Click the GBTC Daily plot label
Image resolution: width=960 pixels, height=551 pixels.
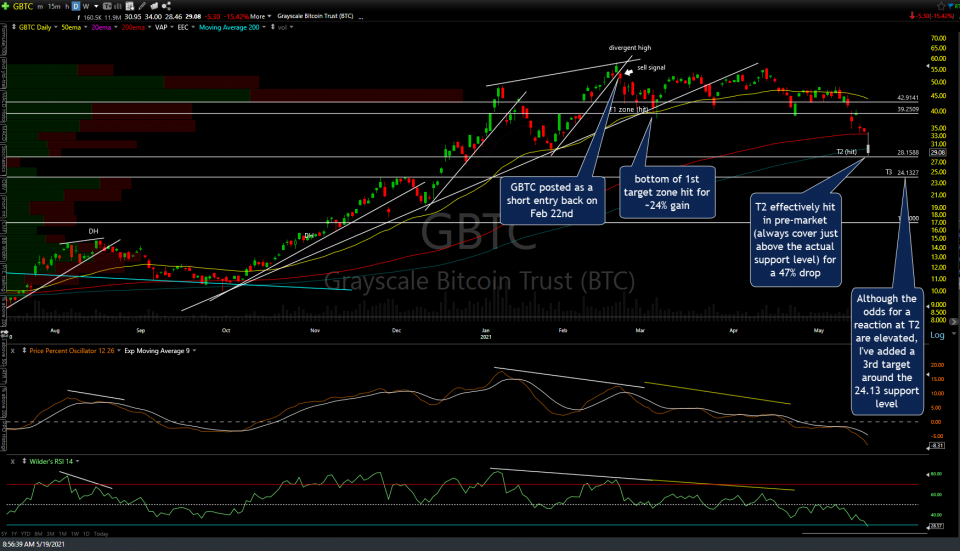click(35, 27)
